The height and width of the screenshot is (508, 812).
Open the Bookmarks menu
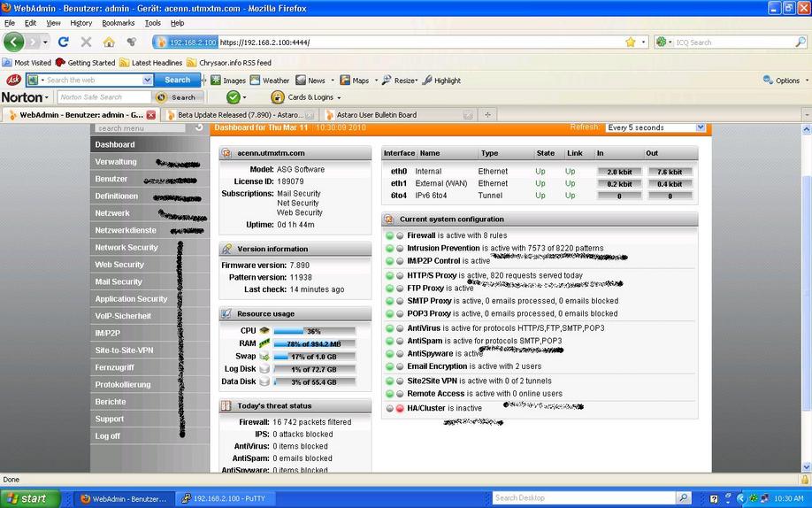(118, 23)
